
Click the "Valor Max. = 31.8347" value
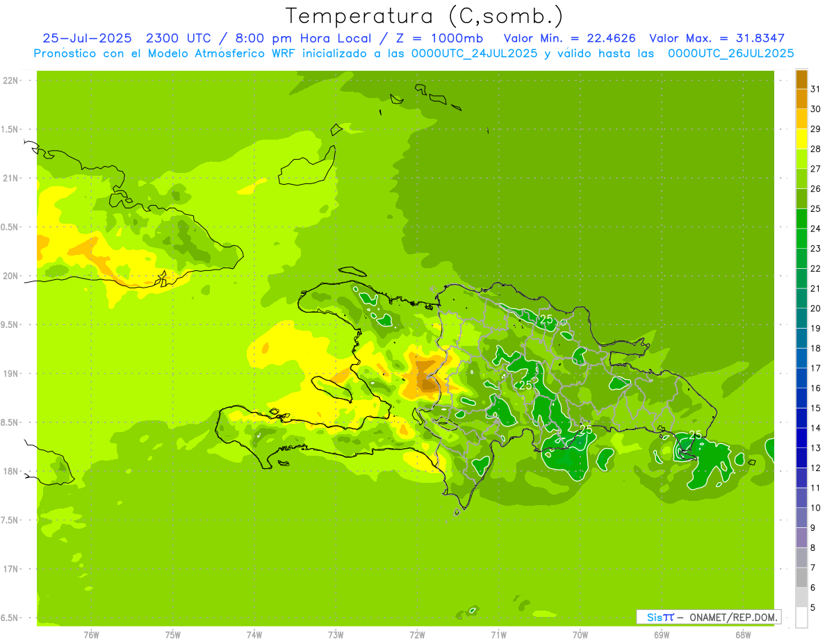click(717, 38)
